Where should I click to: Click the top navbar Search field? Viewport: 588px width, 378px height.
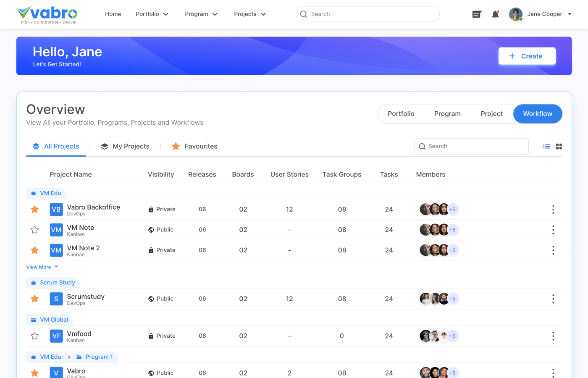click(367, 14)
